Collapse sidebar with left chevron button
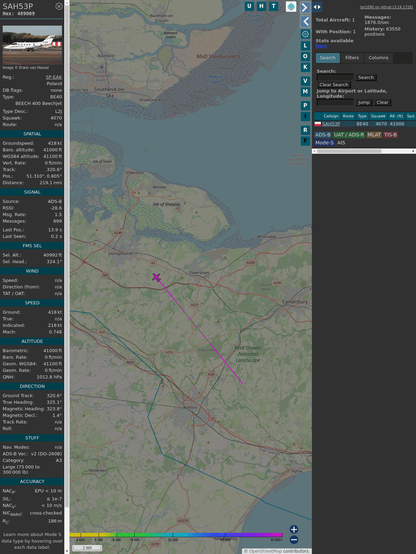416x554 pixels. (305, 22)
